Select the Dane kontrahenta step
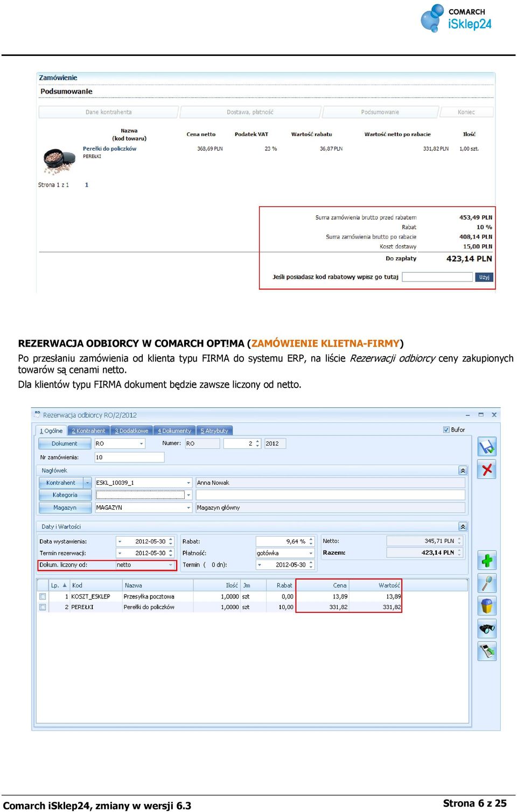Viewport: 517px width, 812px height. [x=108, y=112]
